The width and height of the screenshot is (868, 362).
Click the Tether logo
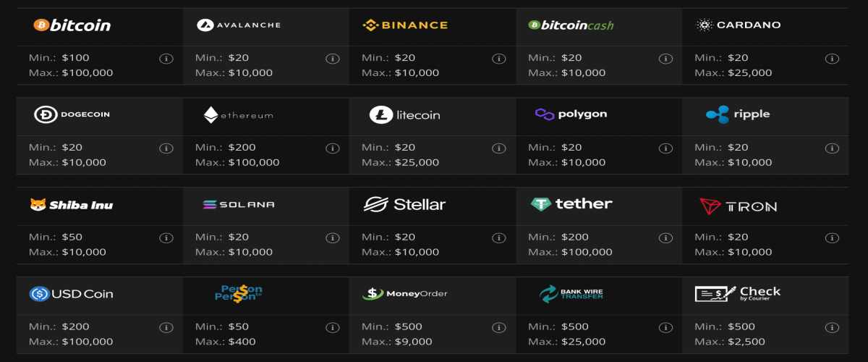click(571, 204)
